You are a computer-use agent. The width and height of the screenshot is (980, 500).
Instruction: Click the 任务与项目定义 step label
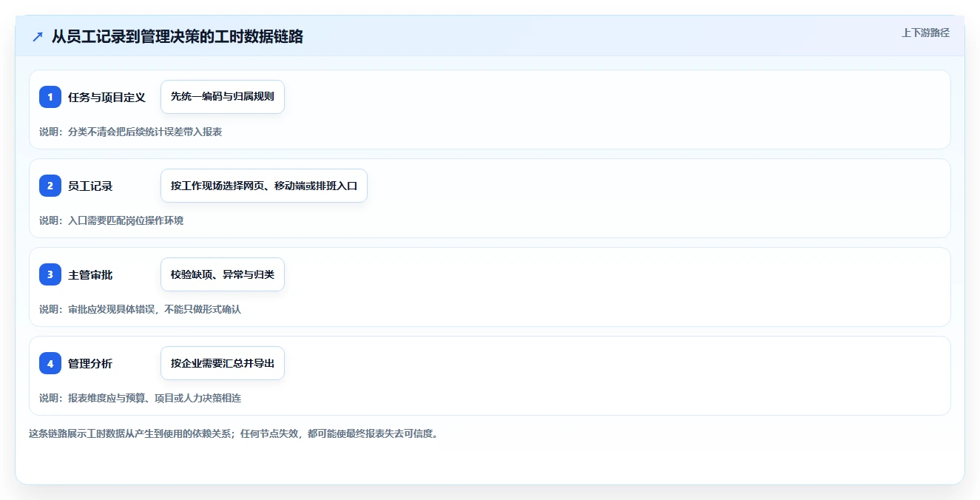click(107, 98)
